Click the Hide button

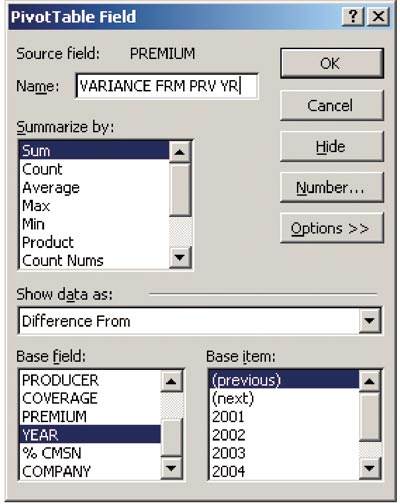tap(332, 146)
